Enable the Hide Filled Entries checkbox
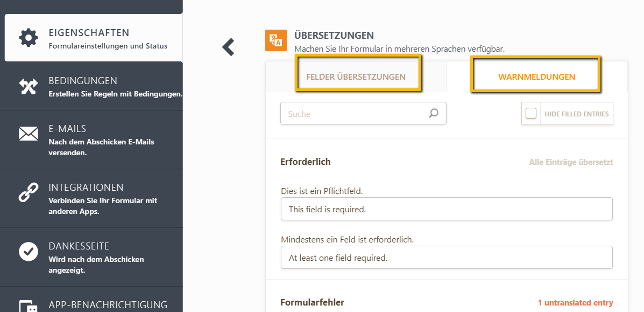Screen dimensions: 644x312 tap(530, 113)
